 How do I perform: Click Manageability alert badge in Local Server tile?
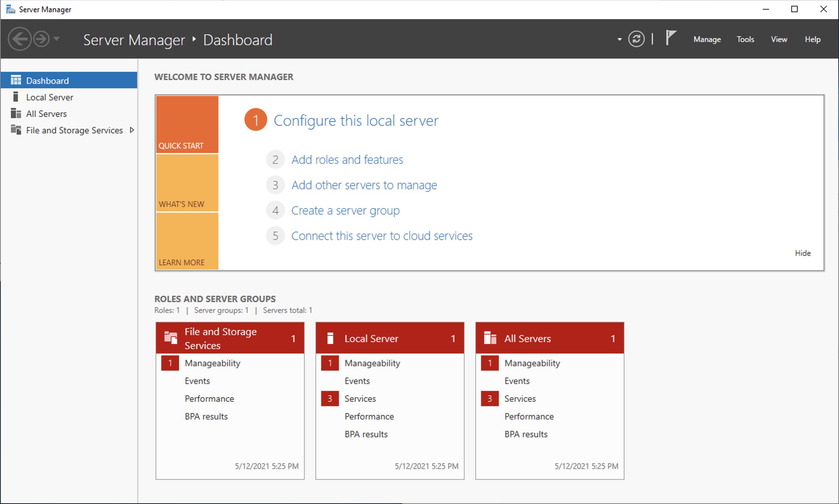coord(330,363)
